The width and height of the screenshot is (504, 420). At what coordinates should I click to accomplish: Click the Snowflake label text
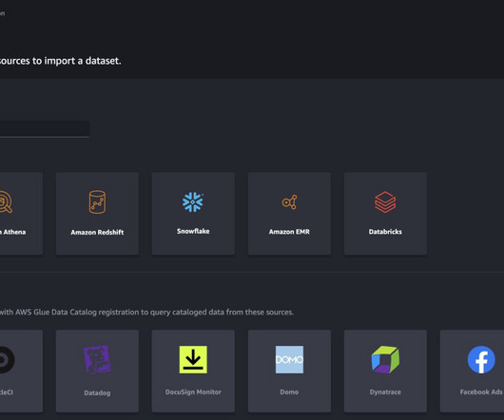[x=193, y=231]
